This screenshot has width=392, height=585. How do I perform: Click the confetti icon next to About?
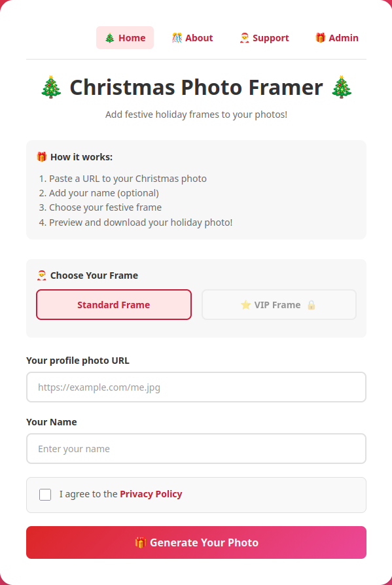pyautogui.click(x=177, y=38)
